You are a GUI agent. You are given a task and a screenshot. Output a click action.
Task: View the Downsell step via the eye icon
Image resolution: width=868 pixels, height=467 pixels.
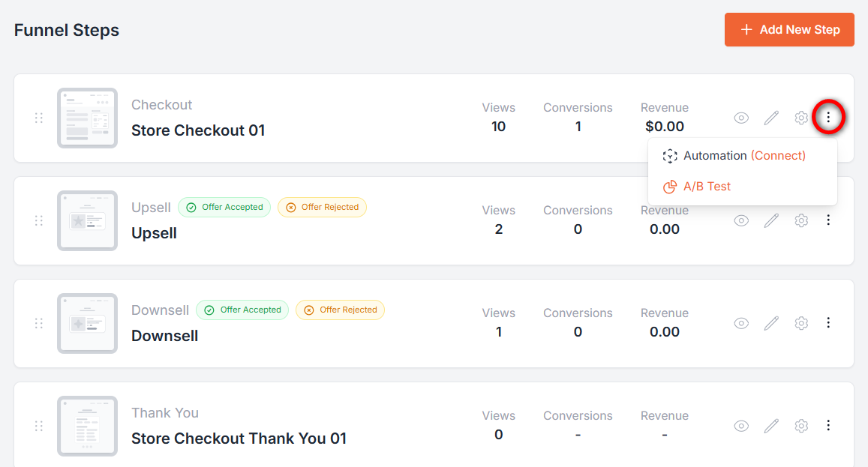[741, 323]
